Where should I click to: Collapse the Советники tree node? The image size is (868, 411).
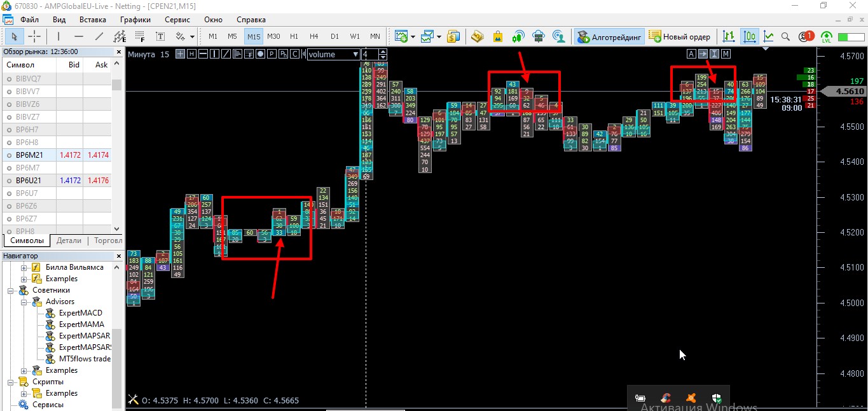click(x=11, y=290)
